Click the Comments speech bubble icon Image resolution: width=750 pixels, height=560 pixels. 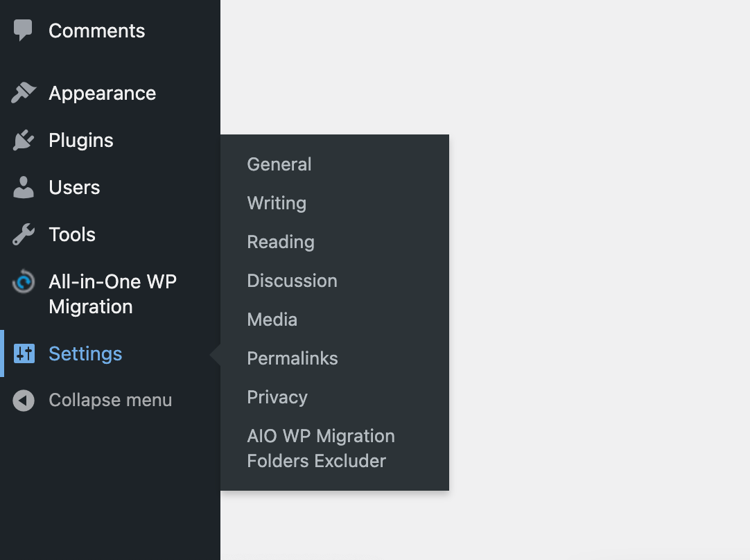[x=24, y=30]
